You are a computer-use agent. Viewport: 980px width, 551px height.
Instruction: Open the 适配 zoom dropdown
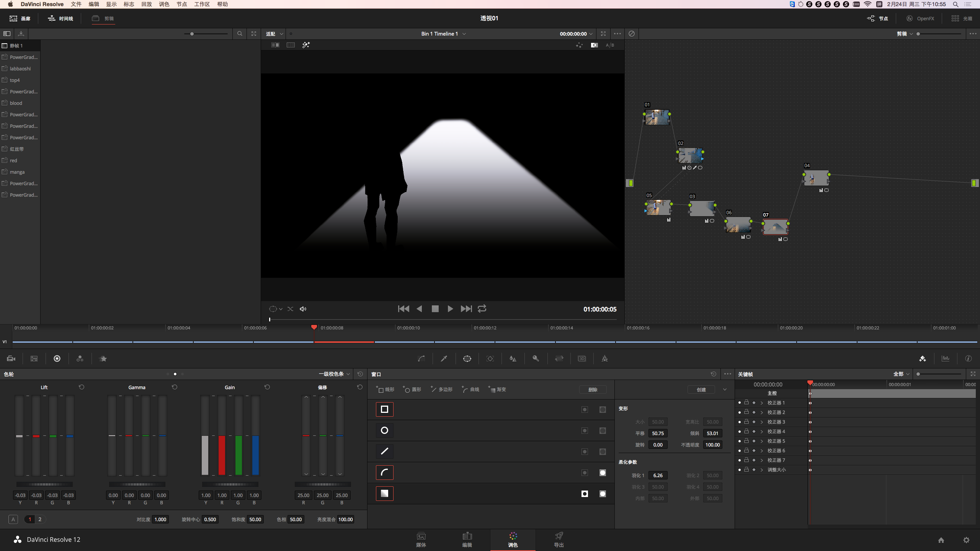pos(274,34)
